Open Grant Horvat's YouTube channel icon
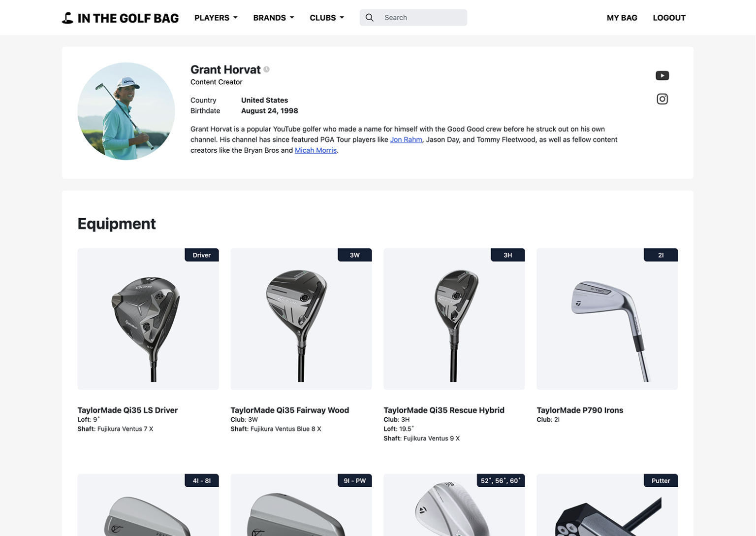Viewport: 756px width, 536px height. pyautogui.click(x=662, y=75)
